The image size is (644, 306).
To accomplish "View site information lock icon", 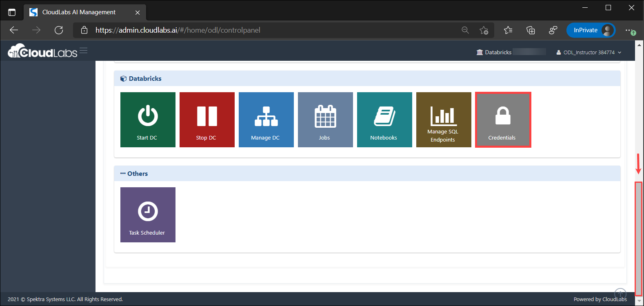I will 84,30.
